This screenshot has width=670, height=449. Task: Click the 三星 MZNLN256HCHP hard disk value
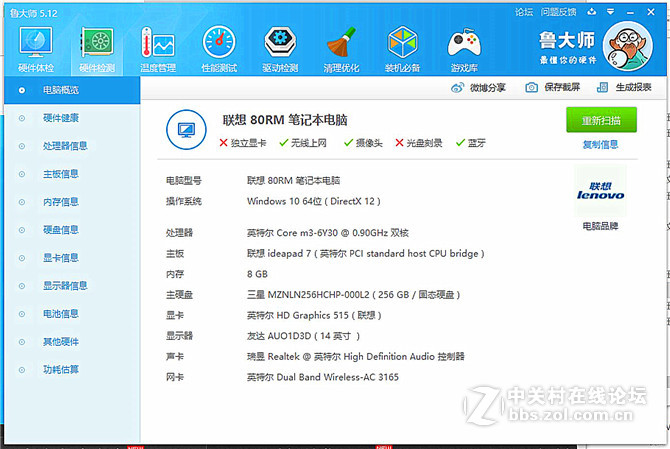(x=353, y=295)
